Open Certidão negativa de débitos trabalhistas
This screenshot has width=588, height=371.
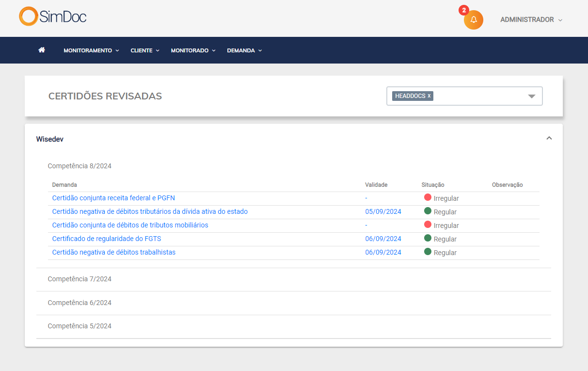coord(114,252)
